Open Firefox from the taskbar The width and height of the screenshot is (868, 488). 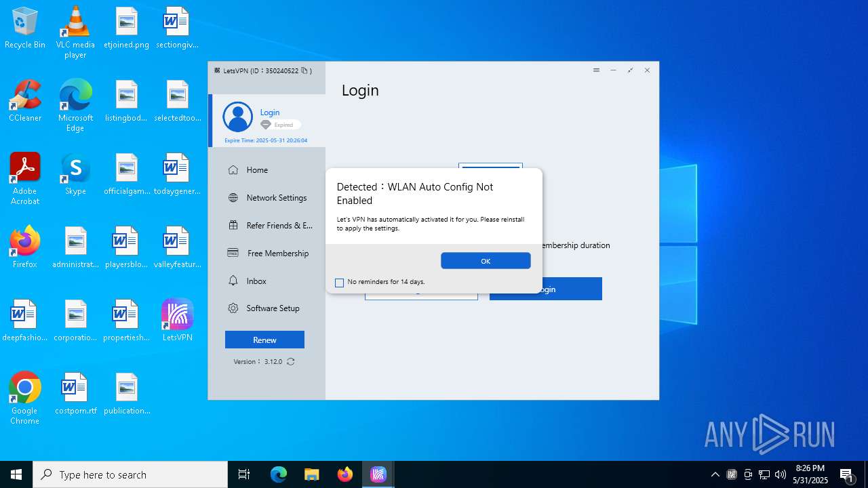pos(345,474)
